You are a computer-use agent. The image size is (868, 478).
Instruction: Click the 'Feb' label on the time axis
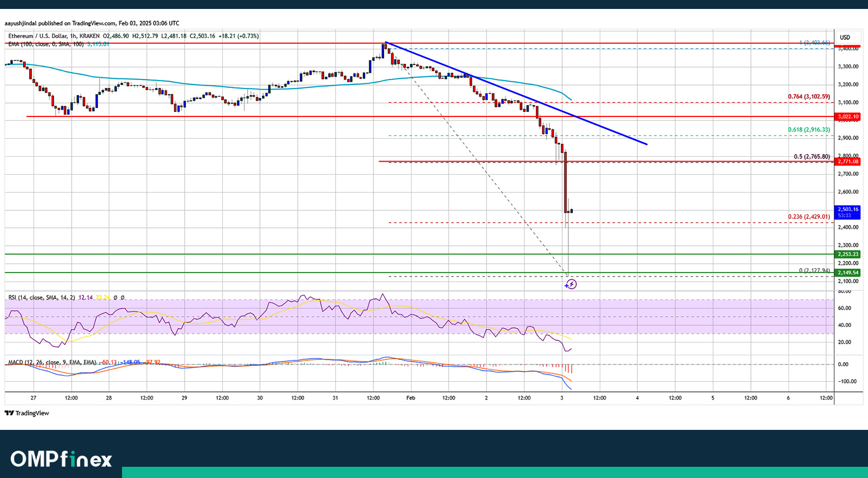click(410, 398)
